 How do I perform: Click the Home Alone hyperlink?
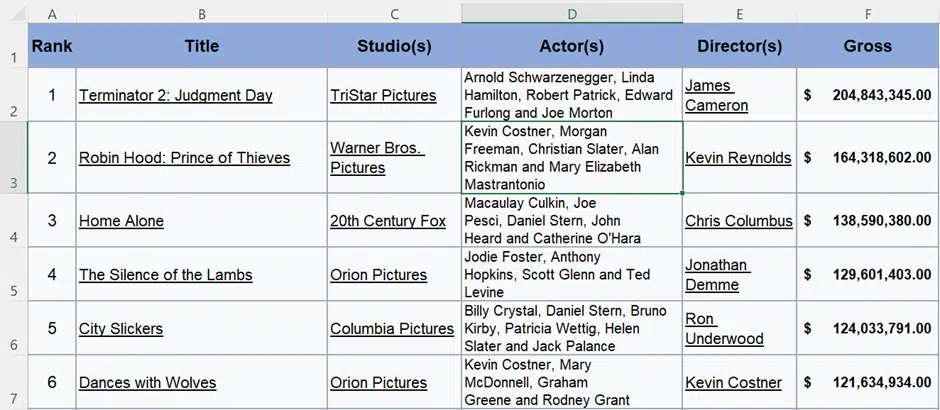[x=121, y=221]
